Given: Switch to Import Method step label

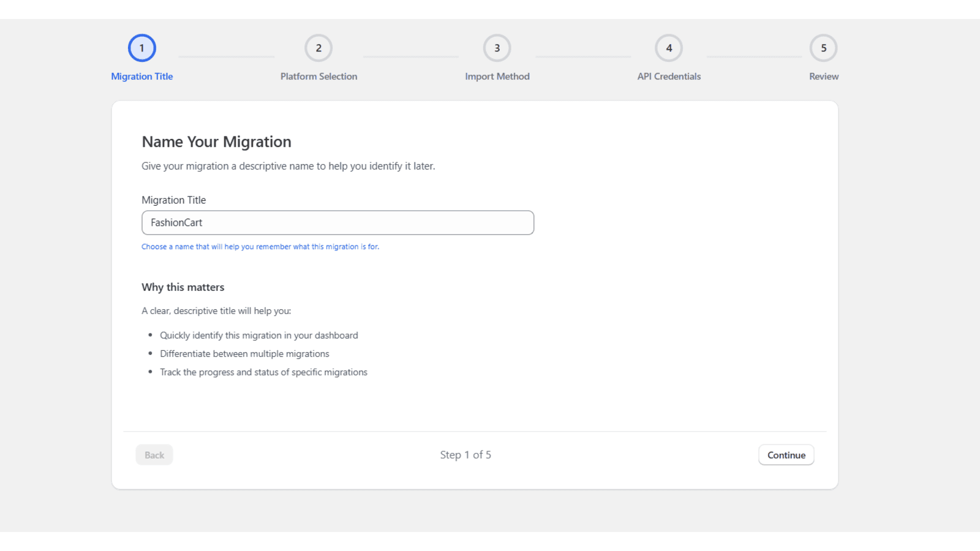Looking at the screenshot, I should pos(497,77).
